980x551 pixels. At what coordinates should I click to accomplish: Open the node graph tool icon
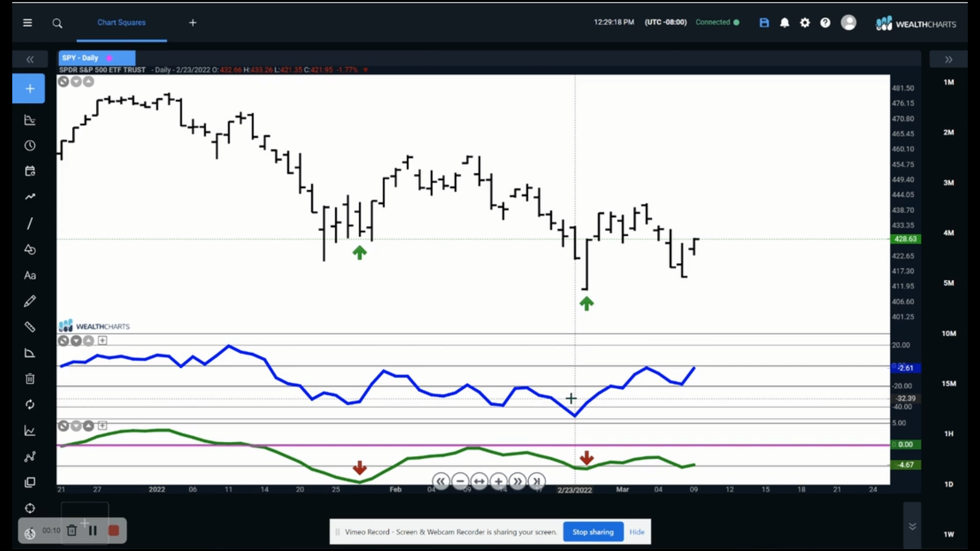coord(30,457)
